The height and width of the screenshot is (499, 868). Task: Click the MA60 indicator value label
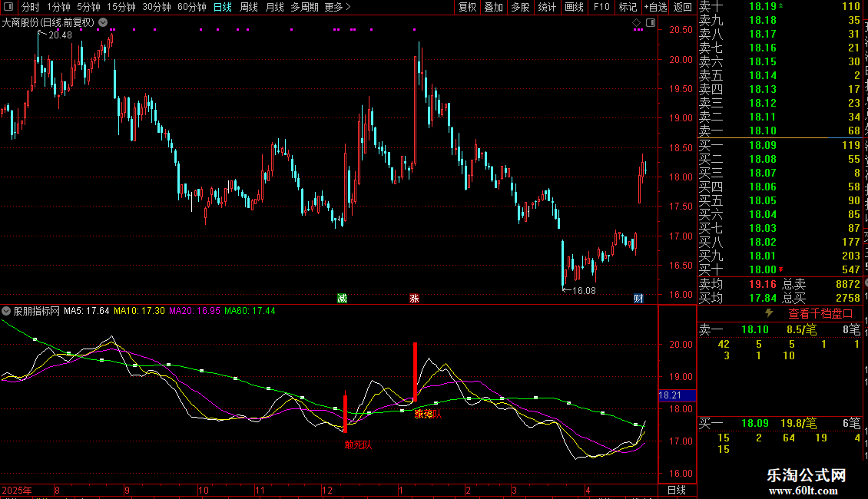(250, 311)
